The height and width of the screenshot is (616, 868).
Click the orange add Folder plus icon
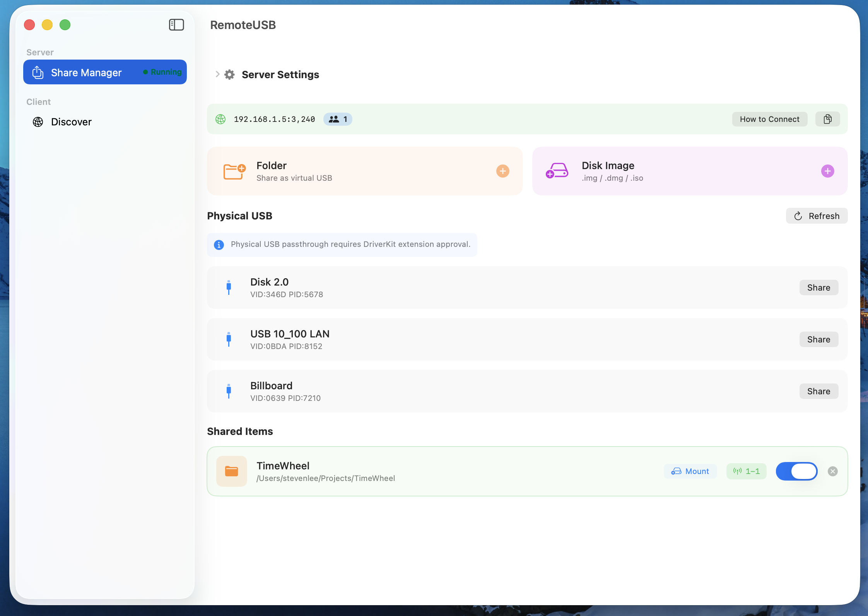[x=502, y=171]
